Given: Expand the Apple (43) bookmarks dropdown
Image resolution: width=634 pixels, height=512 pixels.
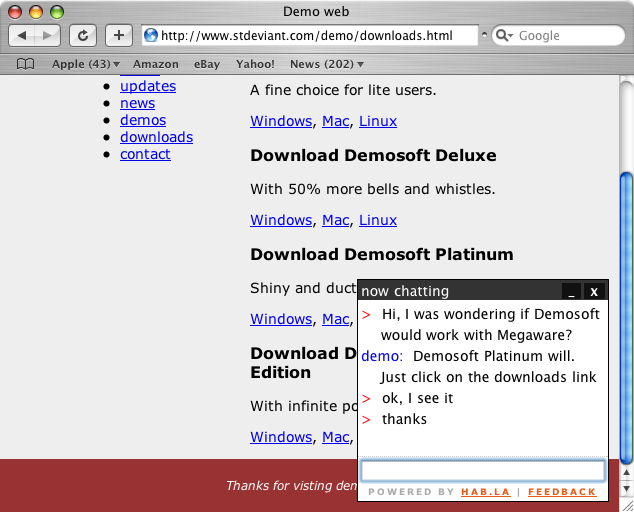Looking at the screenshot, I should pos(85,64).
